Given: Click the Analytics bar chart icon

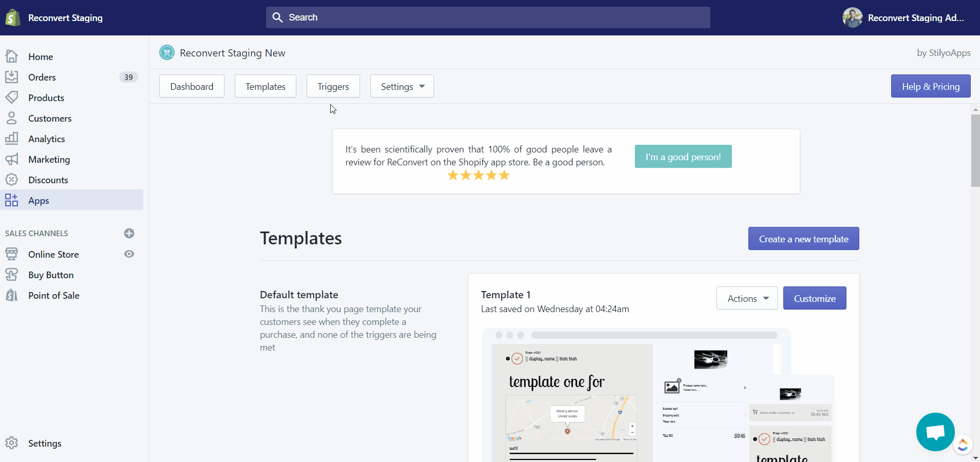Looking at the screenshot, I should point(11,139).
